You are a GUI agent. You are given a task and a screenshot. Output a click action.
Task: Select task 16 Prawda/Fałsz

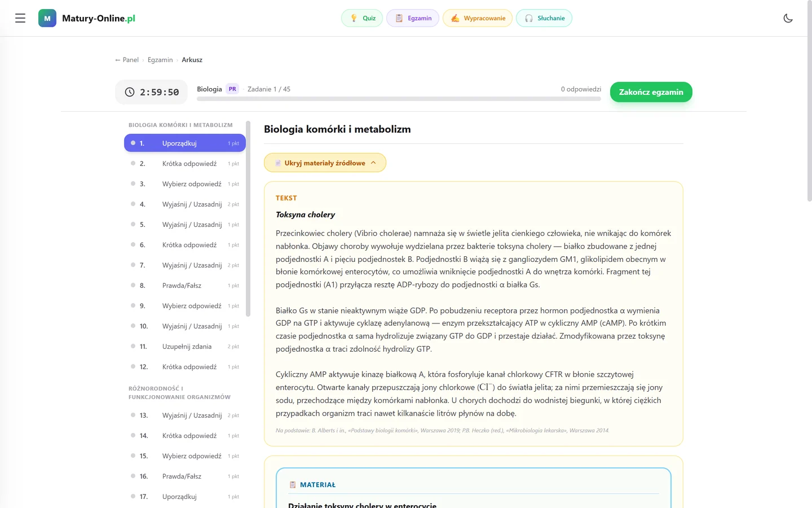pos(185,476)
